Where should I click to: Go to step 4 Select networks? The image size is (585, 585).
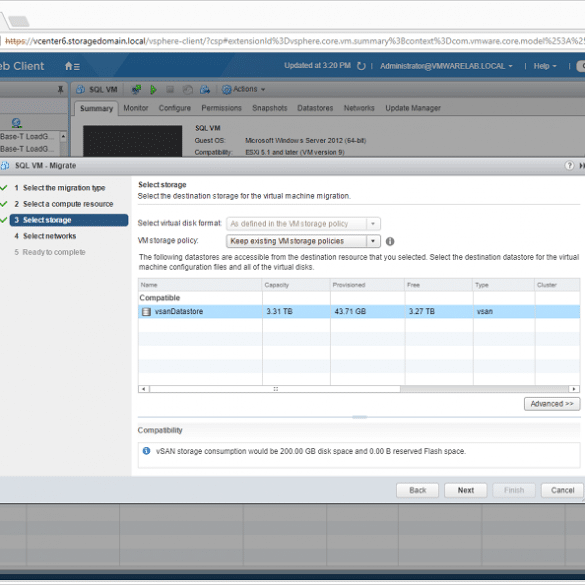pyautogui.click(x=45, y=236)
